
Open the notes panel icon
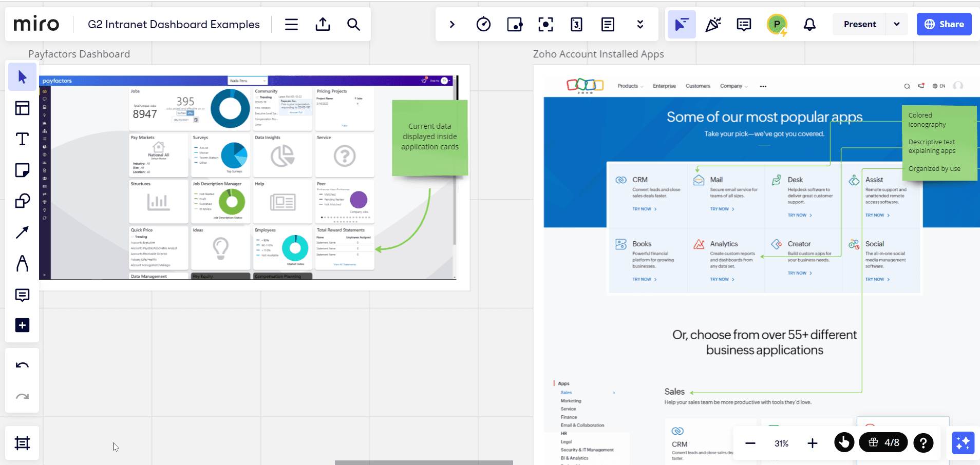pyautogui.click(x=608, y=24)
